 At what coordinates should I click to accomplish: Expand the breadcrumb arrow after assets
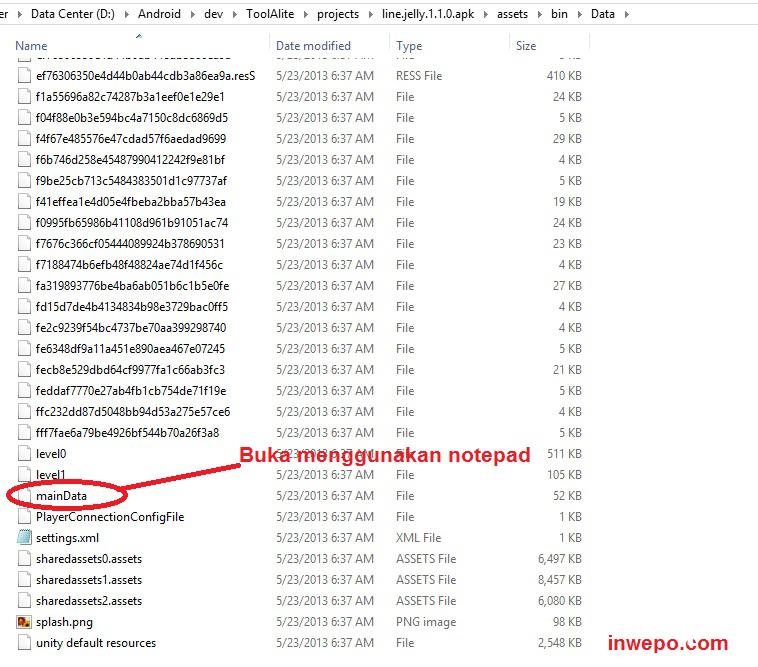[x=539, y=14]
